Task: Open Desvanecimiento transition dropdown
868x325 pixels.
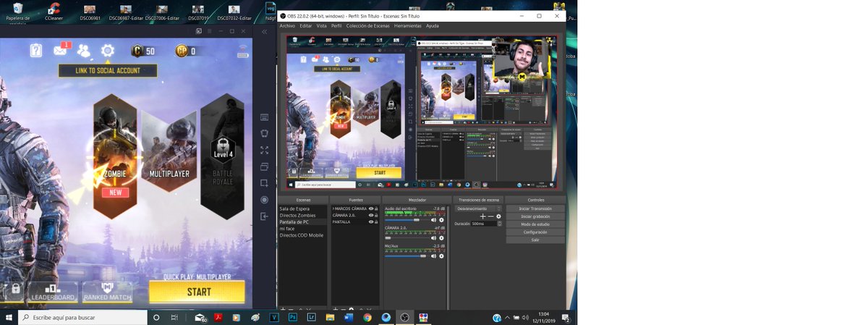Action: (x=478, y=208)
